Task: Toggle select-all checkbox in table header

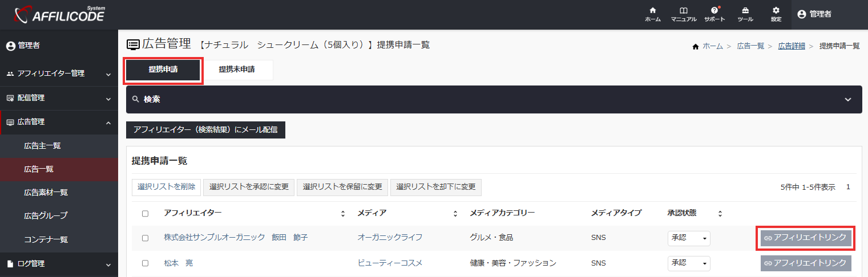Action: tap(145, 214)
